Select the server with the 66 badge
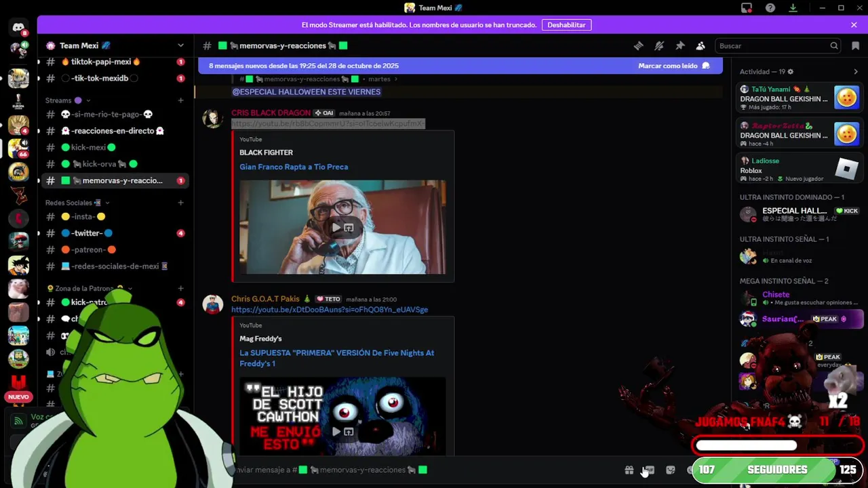 coord(18,147)
